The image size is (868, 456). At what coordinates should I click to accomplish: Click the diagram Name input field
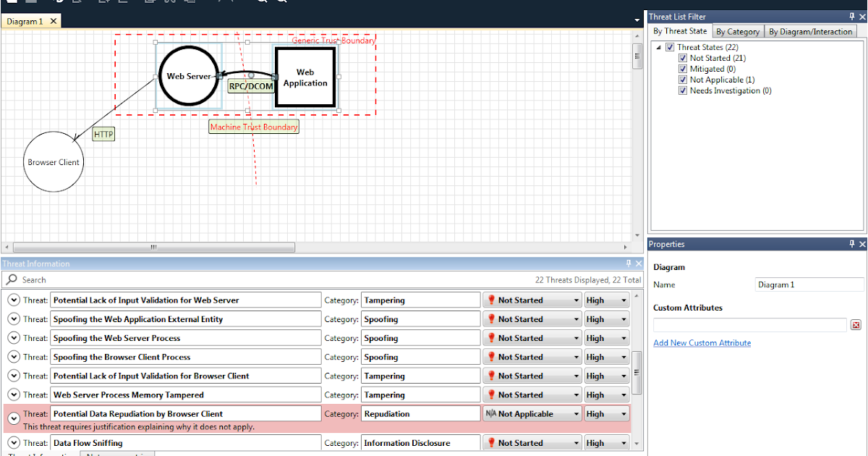[809, 284]
